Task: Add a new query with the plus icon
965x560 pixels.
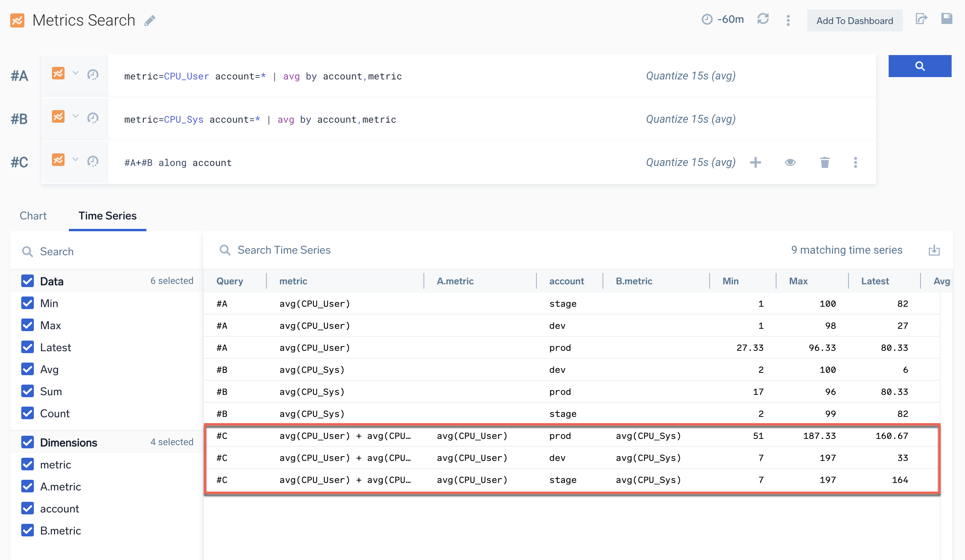Action: coord(755,162)
